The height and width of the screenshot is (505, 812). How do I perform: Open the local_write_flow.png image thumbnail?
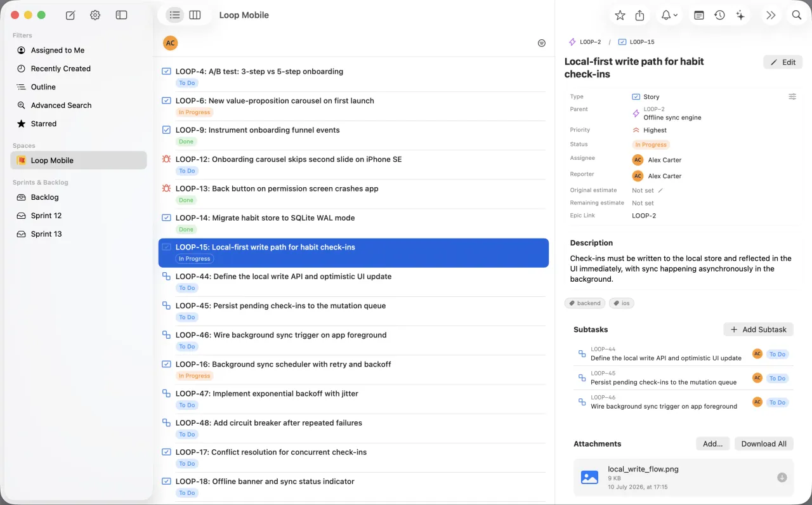pyautogui.click(x=589, y=478)
